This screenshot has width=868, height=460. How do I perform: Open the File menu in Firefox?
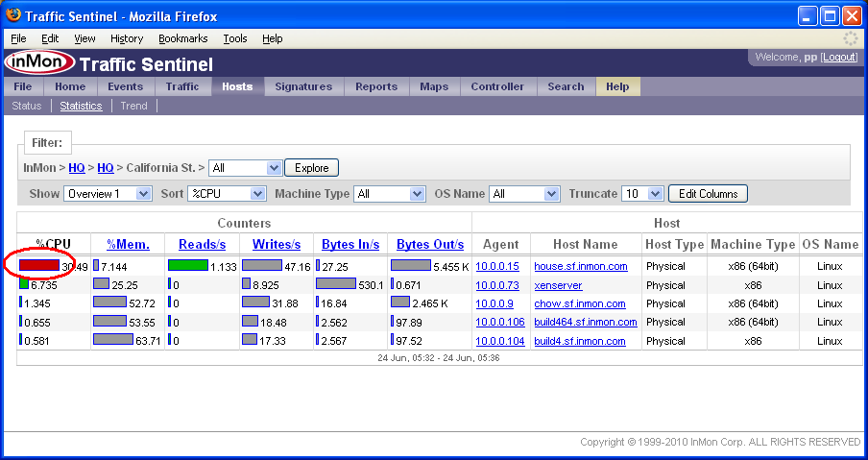(x=18, y=38)
